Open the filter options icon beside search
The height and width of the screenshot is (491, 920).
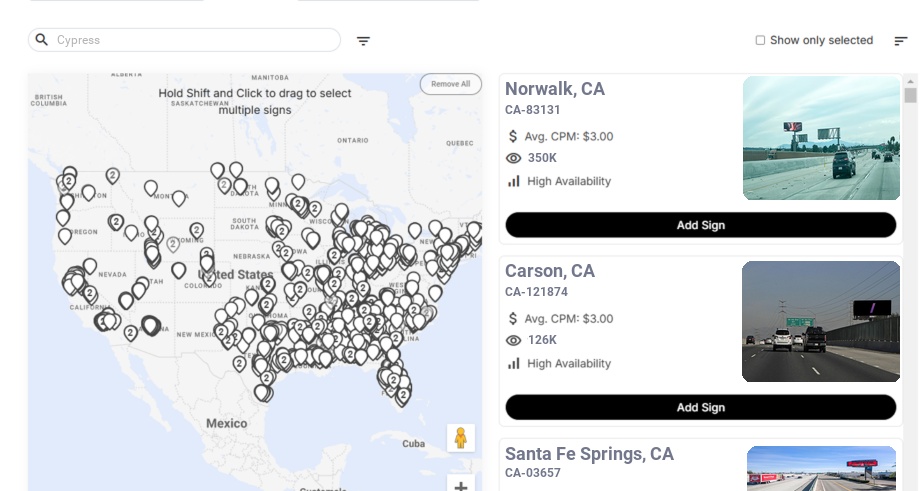pyautogui.click(x=363, y=41)
